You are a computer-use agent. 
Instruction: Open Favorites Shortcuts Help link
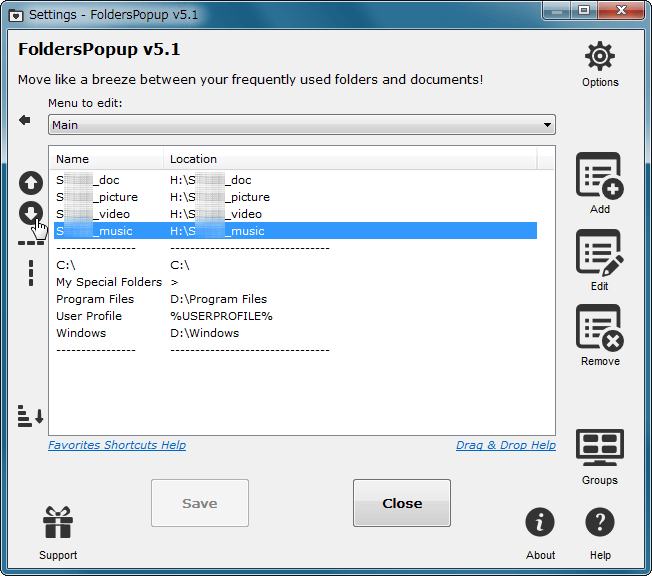coord(117,445)
